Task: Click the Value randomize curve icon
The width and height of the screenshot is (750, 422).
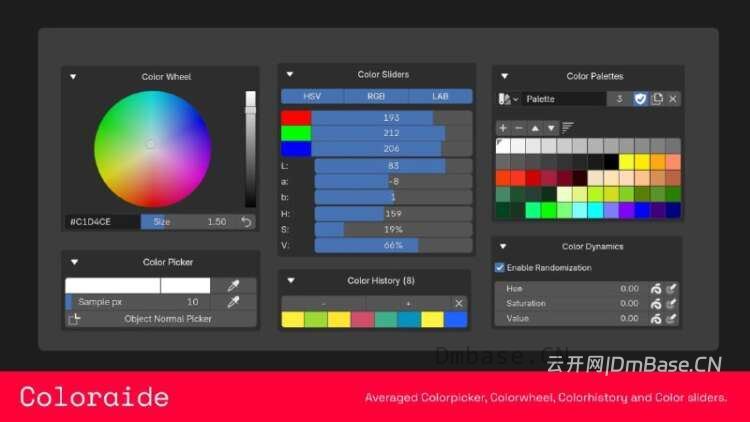Action: point(656,319)
